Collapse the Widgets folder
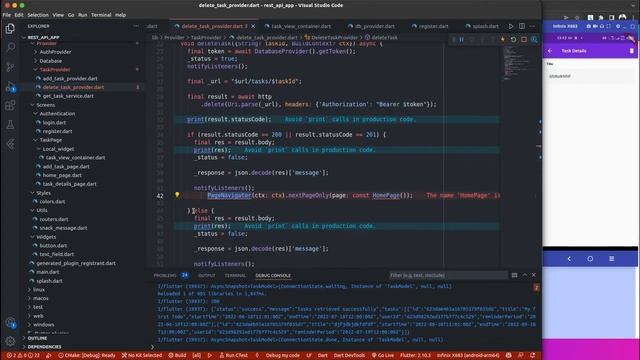 (x=46, y=237)
